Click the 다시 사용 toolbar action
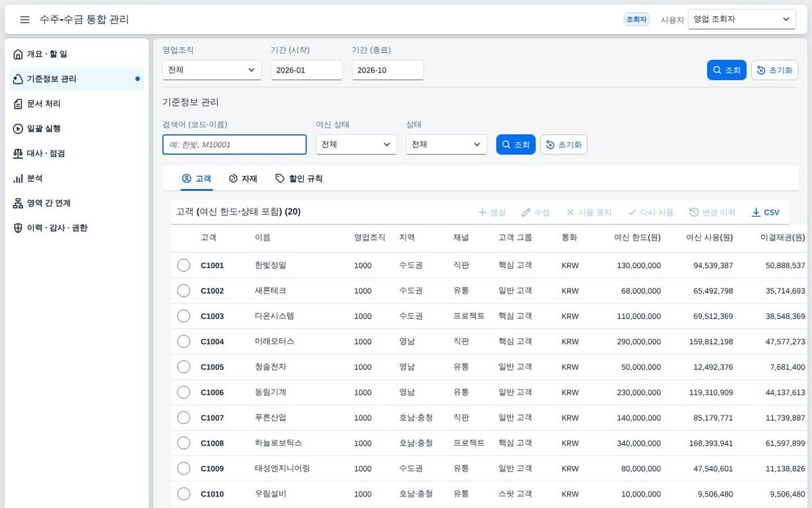Image resolution: width=812 pixels, height=508 pixels. [x=650, y=212]
